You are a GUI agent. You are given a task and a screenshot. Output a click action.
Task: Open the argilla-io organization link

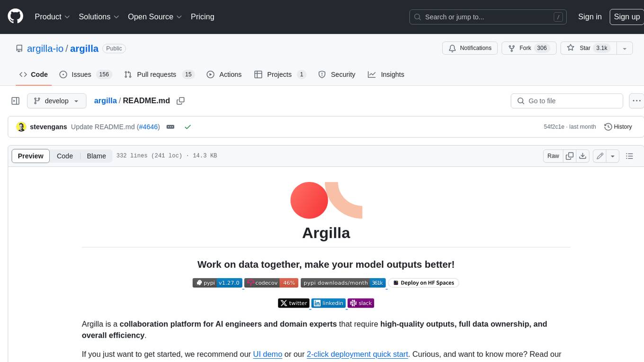click(45, 48)
